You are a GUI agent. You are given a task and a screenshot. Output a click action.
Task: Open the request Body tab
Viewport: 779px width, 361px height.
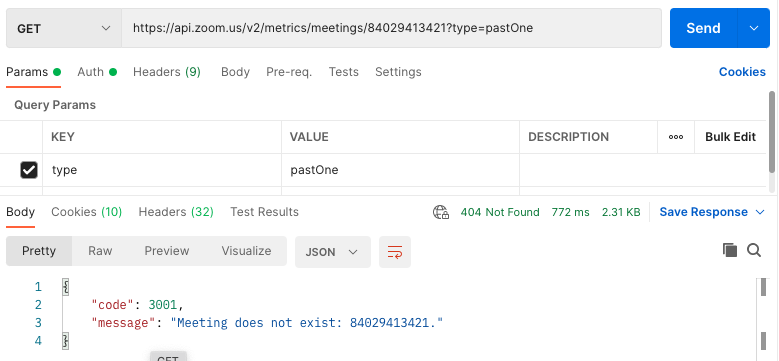[235, 72]
